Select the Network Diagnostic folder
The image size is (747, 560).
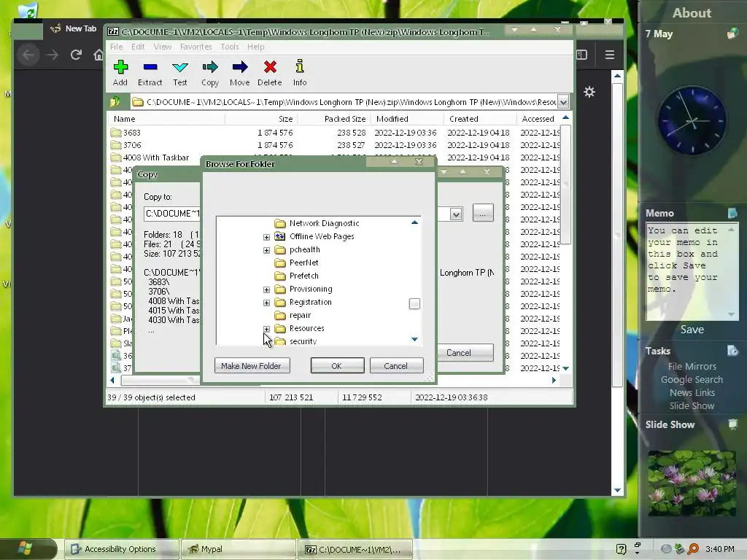click(x=324, y=223)
